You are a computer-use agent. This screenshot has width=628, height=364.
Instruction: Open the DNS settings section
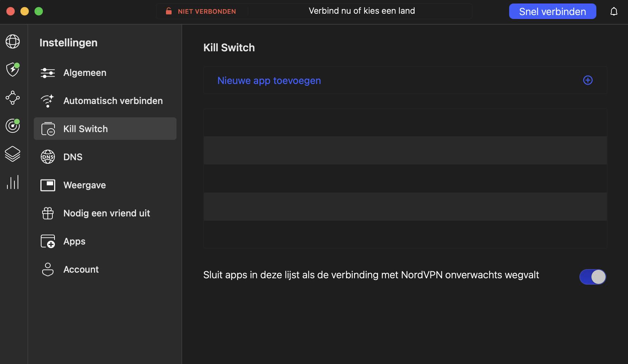[73, 157]
